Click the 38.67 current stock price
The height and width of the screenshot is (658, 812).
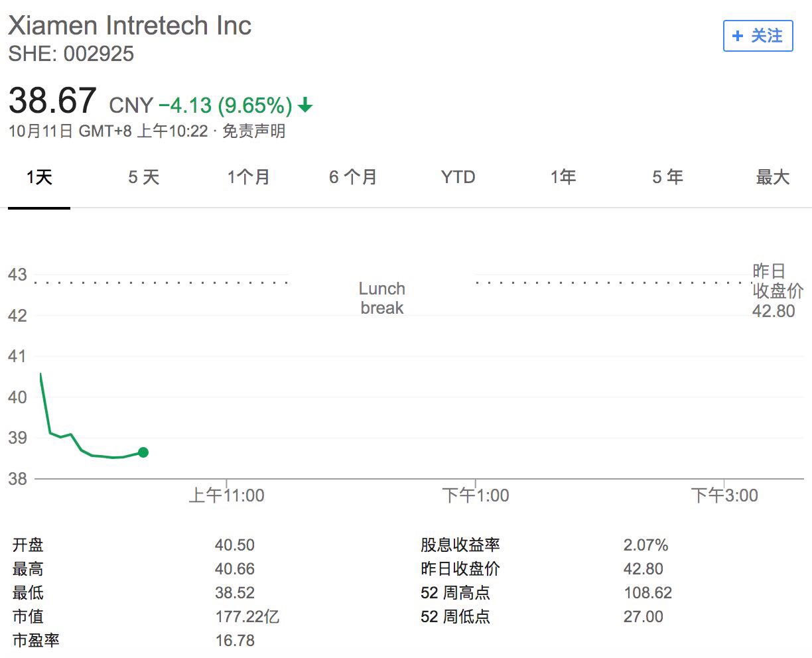click(52, 101)
